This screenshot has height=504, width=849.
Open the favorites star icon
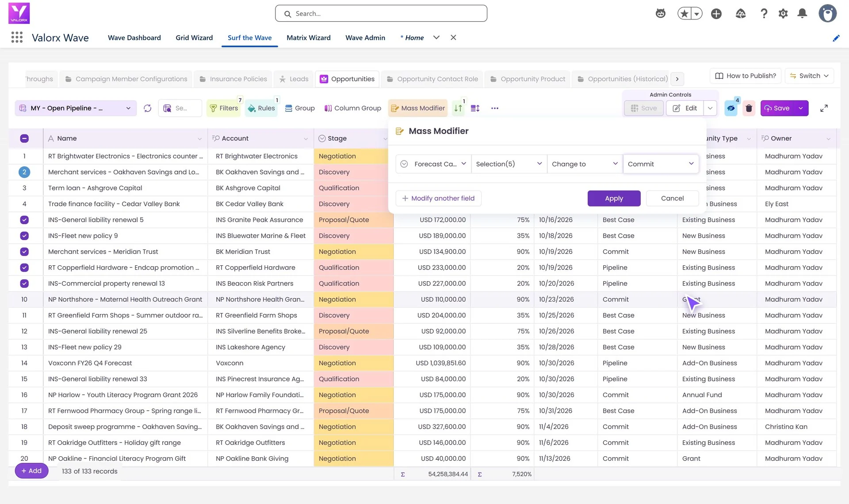[x=685, y=14]
